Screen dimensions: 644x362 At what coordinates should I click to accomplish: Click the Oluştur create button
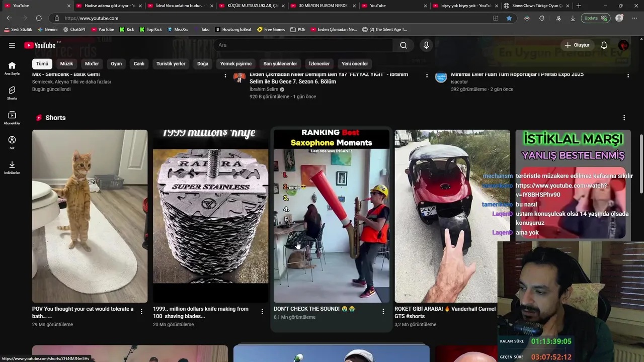[577, 45]
